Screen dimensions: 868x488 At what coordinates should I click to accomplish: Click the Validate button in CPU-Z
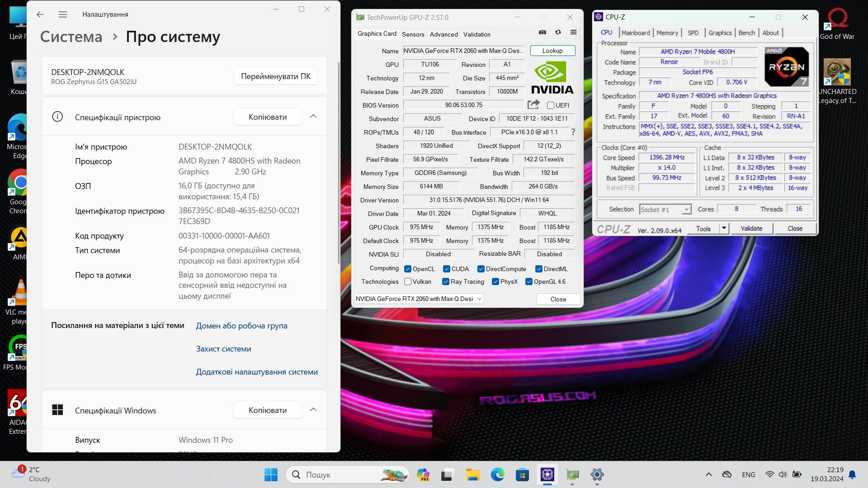tap(751, 229)
